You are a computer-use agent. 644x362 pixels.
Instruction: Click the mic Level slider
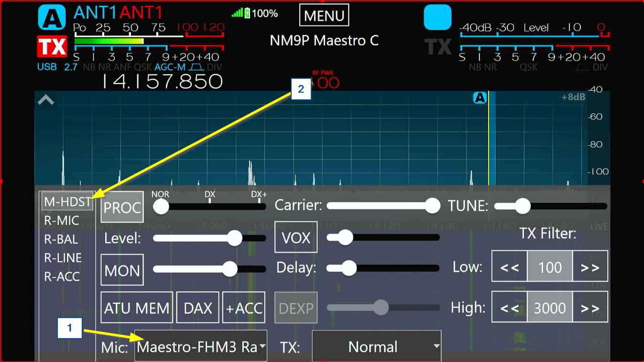pyautogui.click(x=209, y=238)
